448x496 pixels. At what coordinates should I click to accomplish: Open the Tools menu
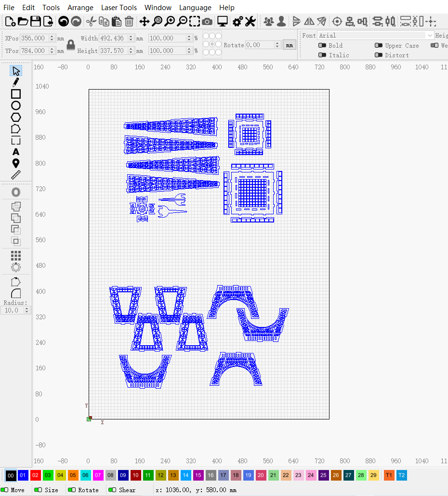pos(51,8)
